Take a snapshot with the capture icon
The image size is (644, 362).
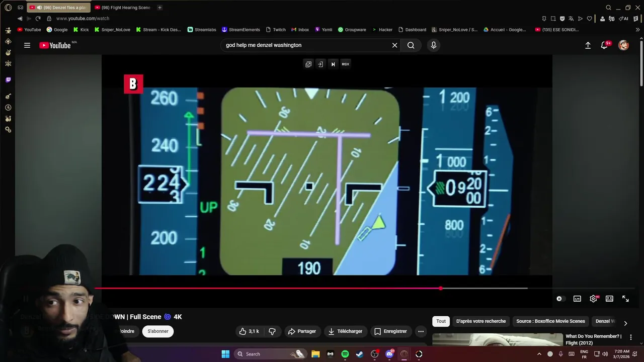coord(553,19)
